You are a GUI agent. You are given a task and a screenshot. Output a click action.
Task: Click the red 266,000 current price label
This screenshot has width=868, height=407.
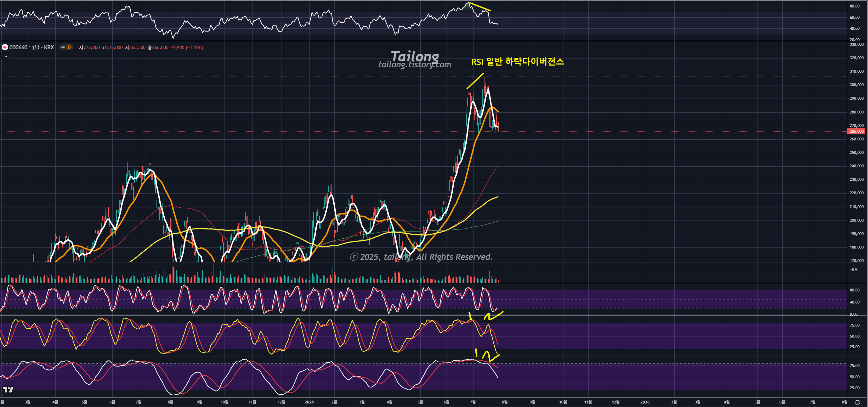pyautogui.click(x=856, y=131)
